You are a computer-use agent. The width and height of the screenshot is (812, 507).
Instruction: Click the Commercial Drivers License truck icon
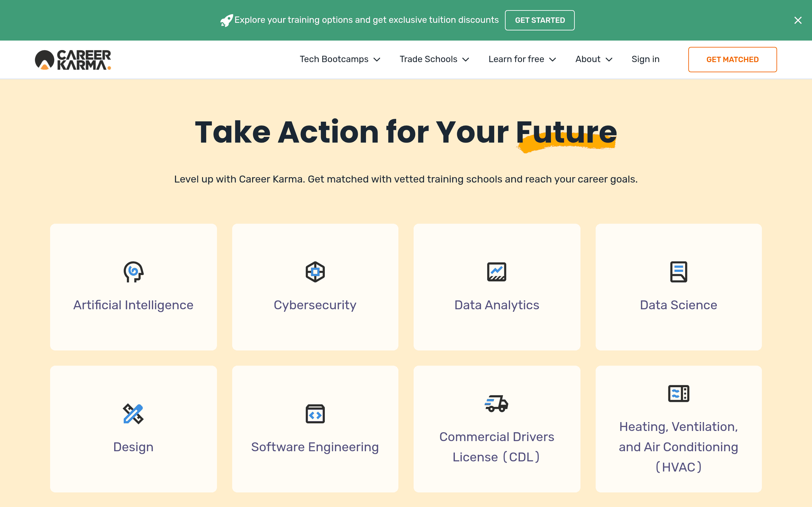coord(497,403)
